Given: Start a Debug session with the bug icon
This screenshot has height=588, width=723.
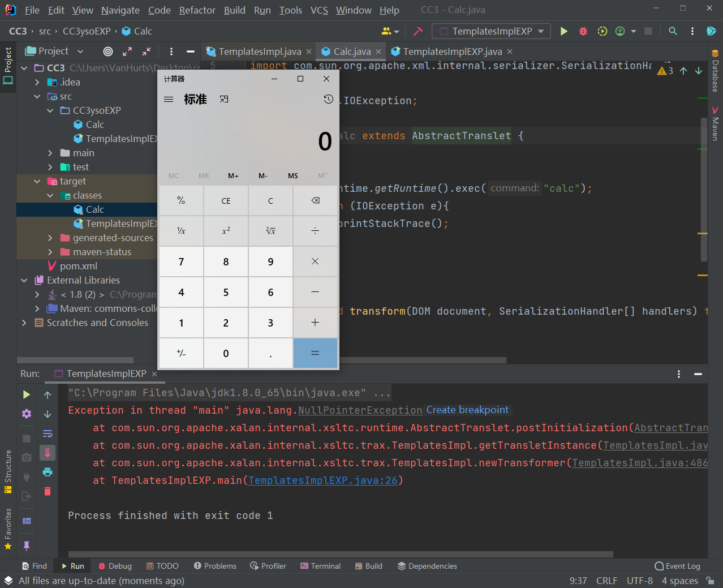Looking at the screenshot, I should [x=583, y=31].
